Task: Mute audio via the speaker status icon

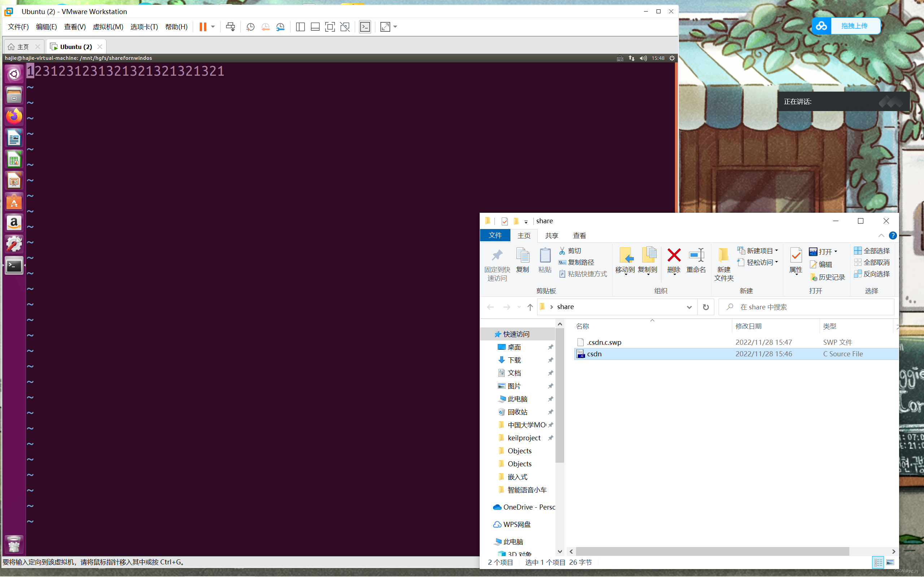Action: [x=643, y=58]
